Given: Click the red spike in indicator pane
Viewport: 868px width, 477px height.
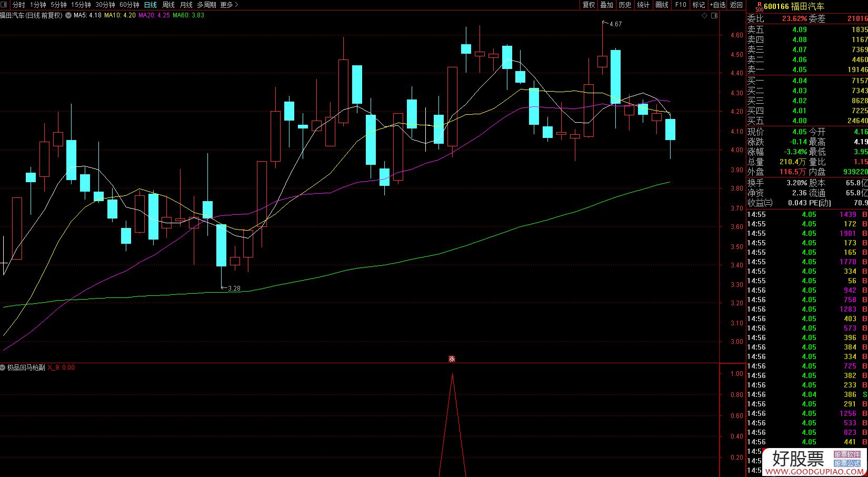Looking at the screenshot, I should [x=452, y=424].
